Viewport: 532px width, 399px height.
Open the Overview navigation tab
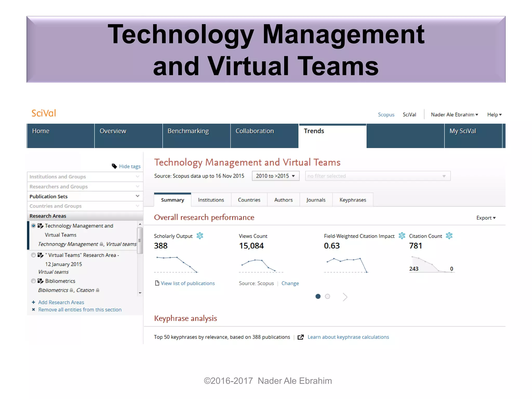point(129,136)
